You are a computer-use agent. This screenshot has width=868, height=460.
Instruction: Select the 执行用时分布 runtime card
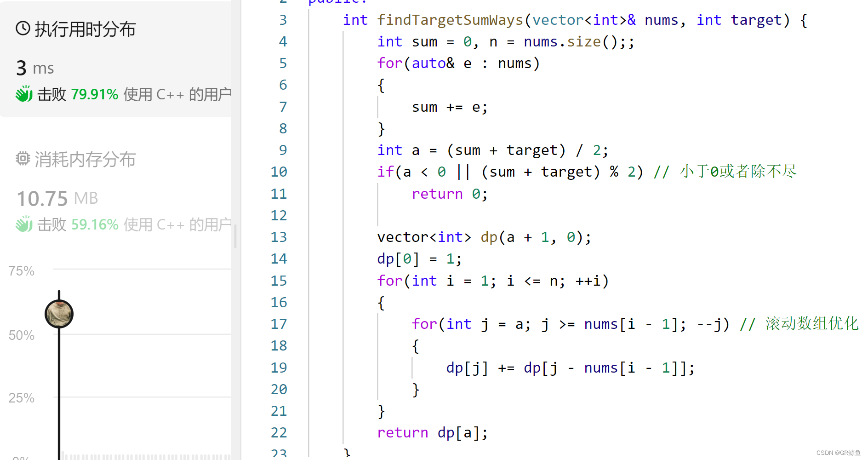(116, 59)
